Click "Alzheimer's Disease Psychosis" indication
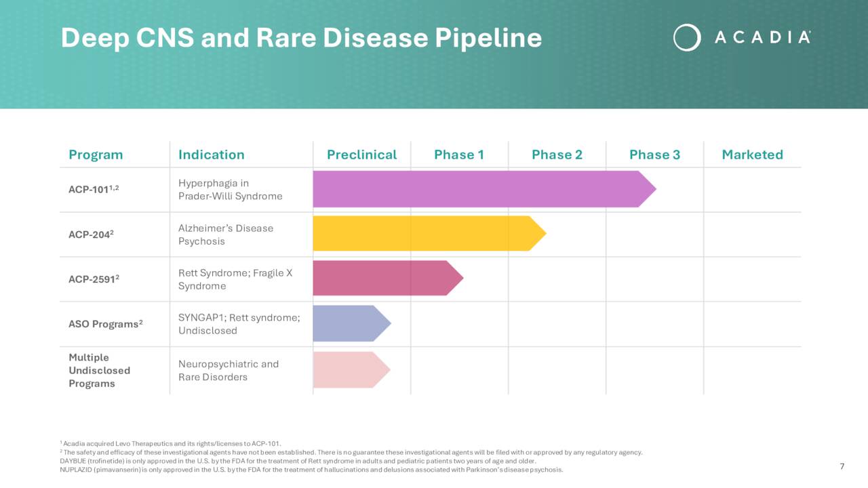This screenshot has height=488, width=868. [x=226, y=235]
